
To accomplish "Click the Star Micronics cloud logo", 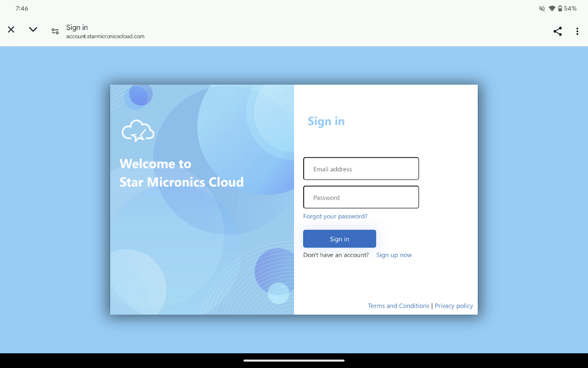I will tap(138, 131).
